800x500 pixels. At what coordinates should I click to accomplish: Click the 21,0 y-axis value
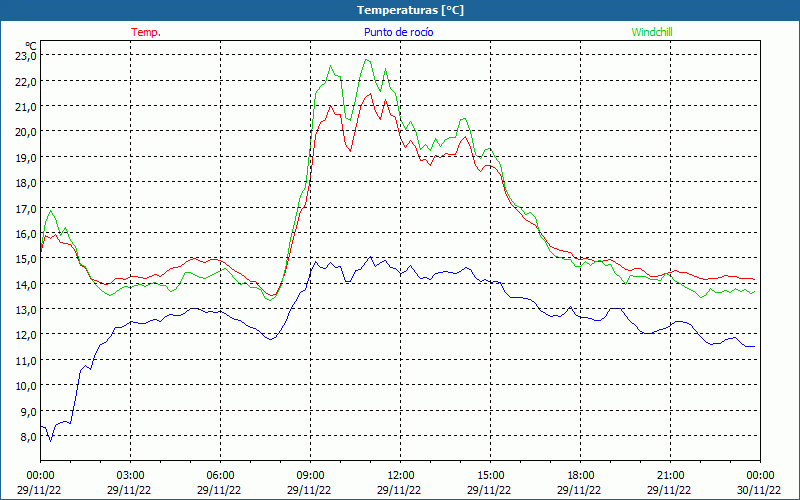pyautogui.click(x=26, y=107)
